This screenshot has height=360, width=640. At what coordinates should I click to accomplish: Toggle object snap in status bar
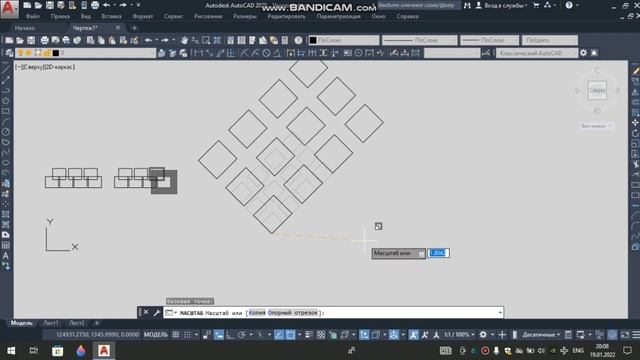click(x=290, y=335)
